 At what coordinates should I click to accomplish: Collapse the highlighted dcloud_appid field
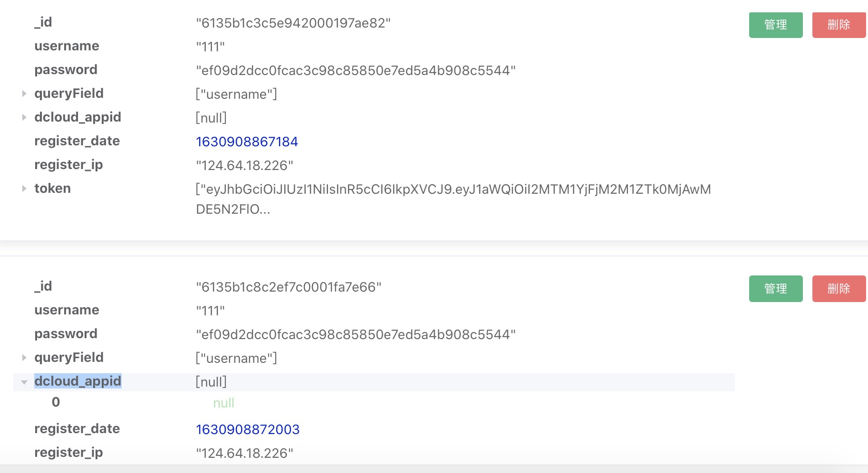tap(24, 382)
